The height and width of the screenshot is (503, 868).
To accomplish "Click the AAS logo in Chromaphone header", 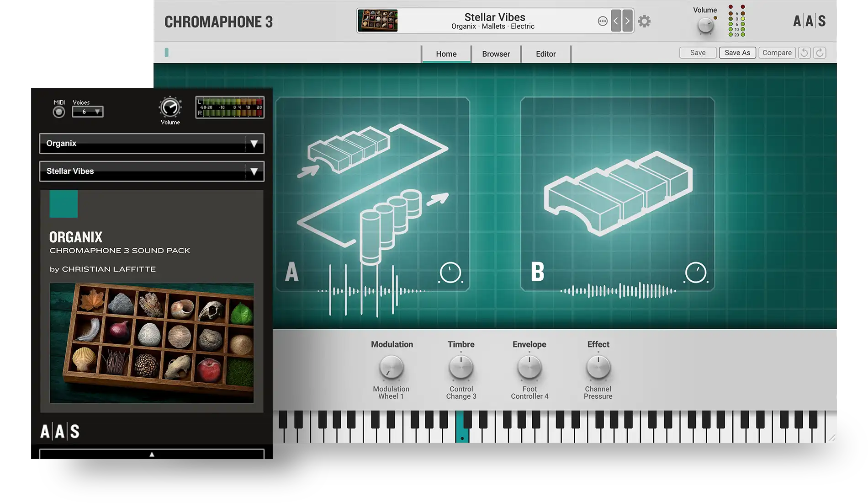I will 809,21.
